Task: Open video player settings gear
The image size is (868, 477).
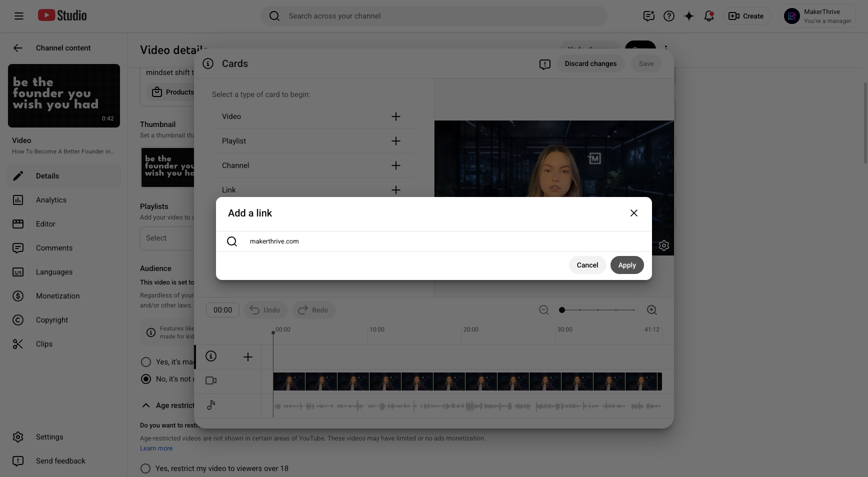Action: (664, 245)
